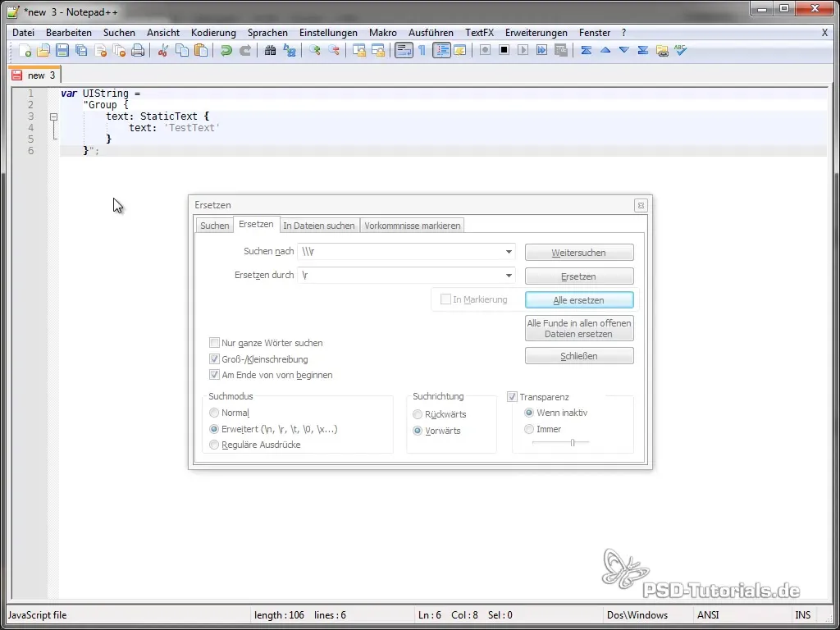
Task: Toggle the Indent Guide toolbar icon
Action: tap(441, 51)
